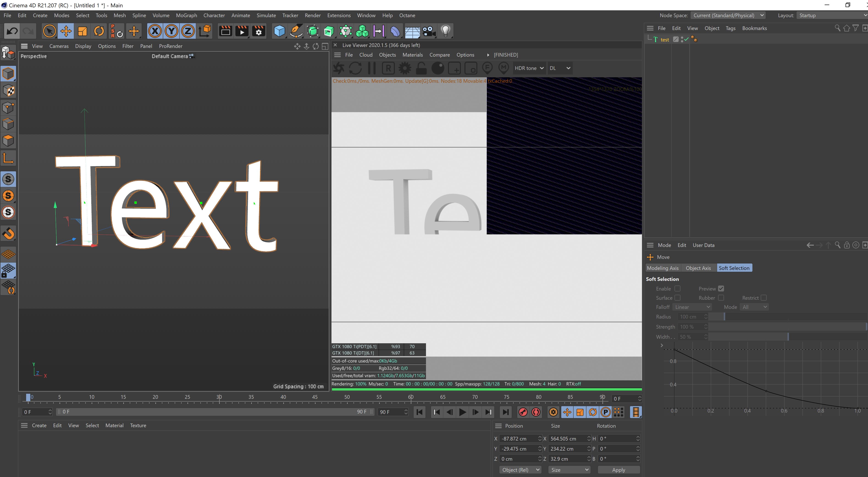Click the Live Viewer settings gear icon
Image resolution: width=868 pixels, height=477 pixels.
(x=405, y=68)
